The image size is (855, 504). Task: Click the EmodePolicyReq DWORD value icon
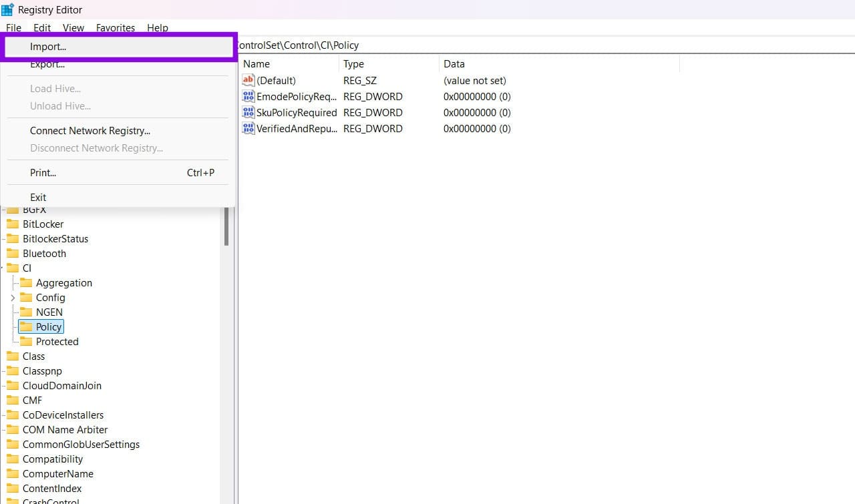tap(248, 96)
